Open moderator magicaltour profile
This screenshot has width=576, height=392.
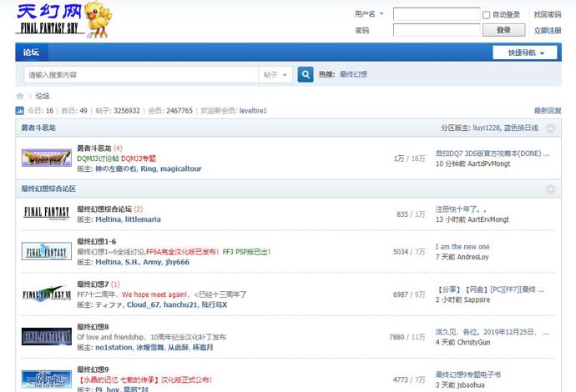click(x=181, y=168)
